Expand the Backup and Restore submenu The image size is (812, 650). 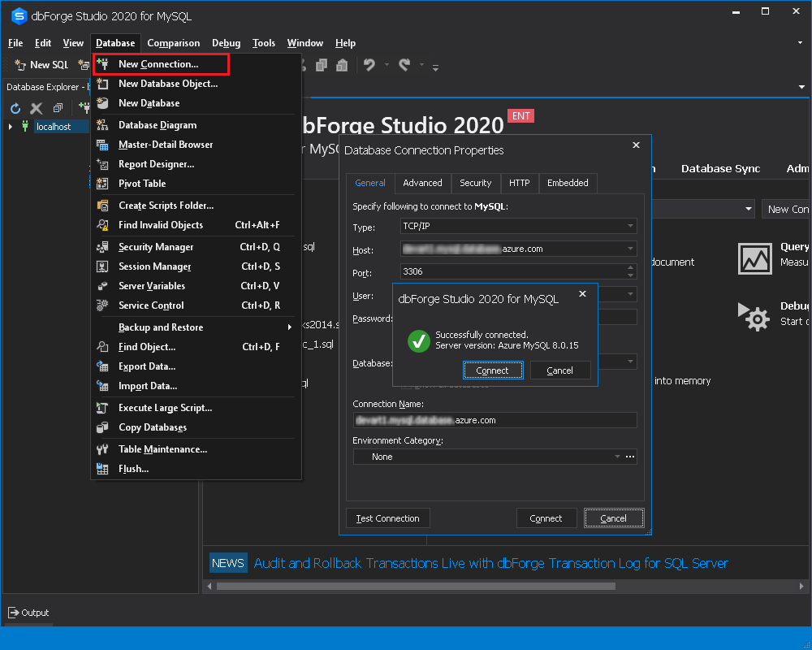197,327
